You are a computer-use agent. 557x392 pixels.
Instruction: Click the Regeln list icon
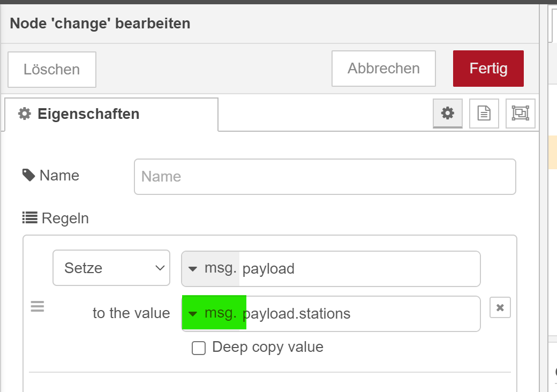point(29,217)
